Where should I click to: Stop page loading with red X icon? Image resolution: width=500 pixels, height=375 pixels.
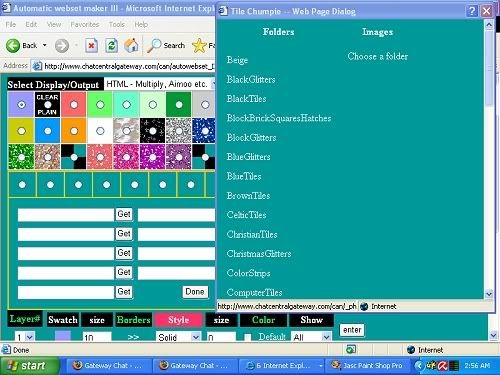(91, 45)
